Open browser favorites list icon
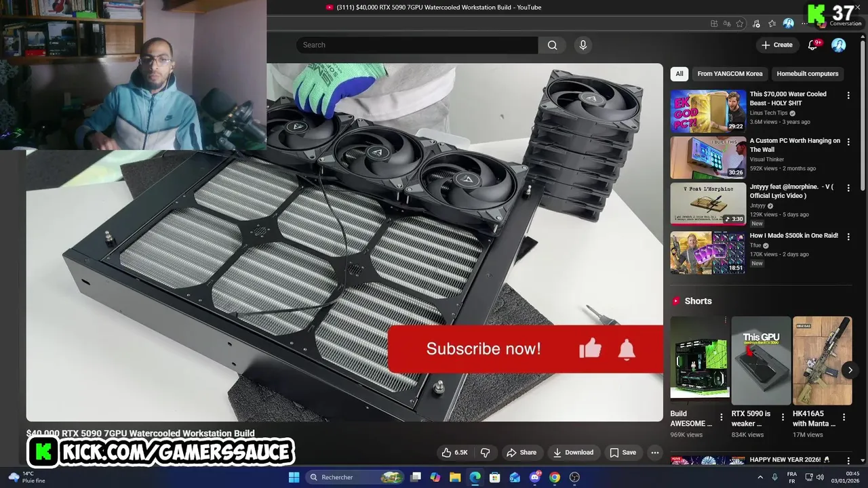Screen dimensions: 868x488 (x=772, y=24)
